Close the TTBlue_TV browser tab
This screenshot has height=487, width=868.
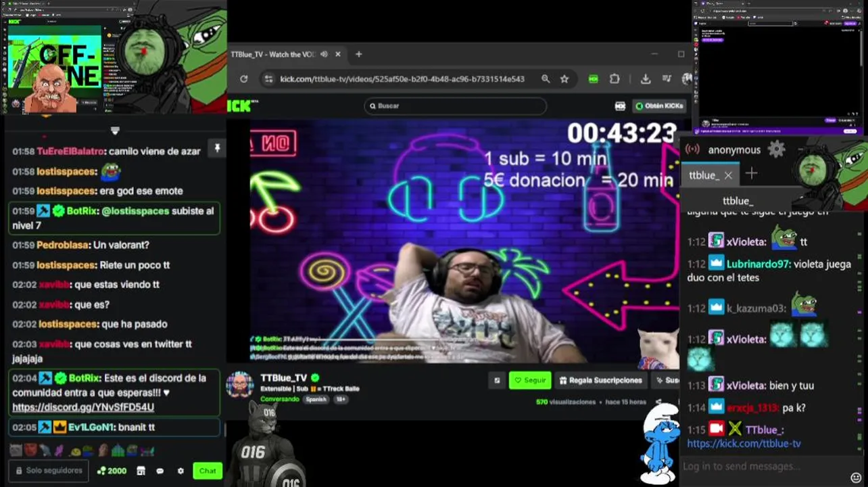338,54
